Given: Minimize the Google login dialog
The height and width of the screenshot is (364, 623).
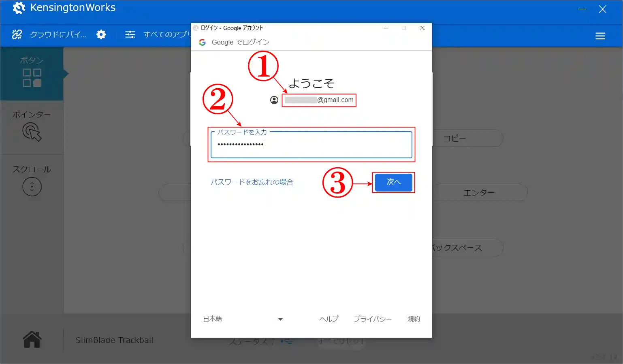Looking at the screenshot, I should point(386,28).
